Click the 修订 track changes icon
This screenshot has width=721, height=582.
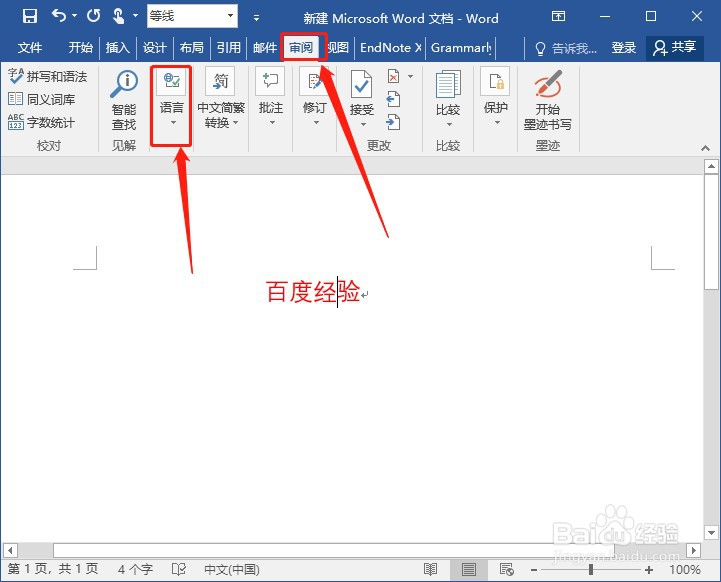point(315,81)
